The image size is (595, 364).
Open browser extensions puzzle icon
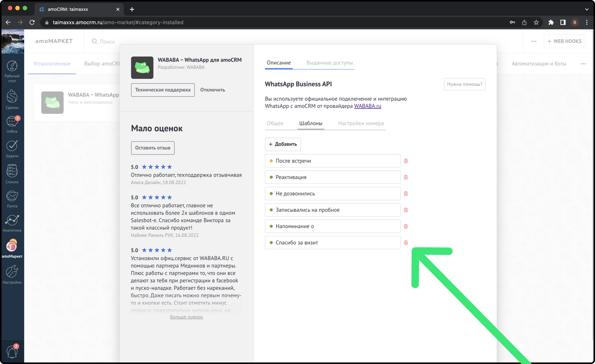click(x=551, y=22)
